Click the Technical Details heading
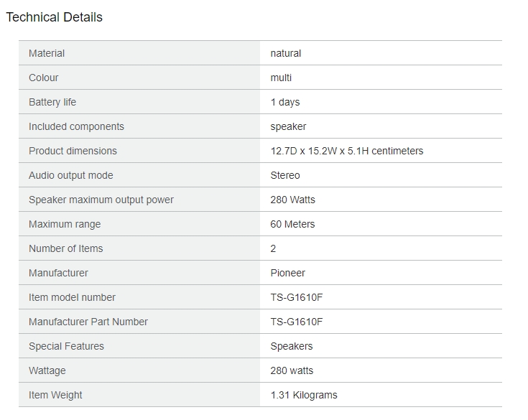The height and width of the screenshot is (420, 528). [54, 17]
